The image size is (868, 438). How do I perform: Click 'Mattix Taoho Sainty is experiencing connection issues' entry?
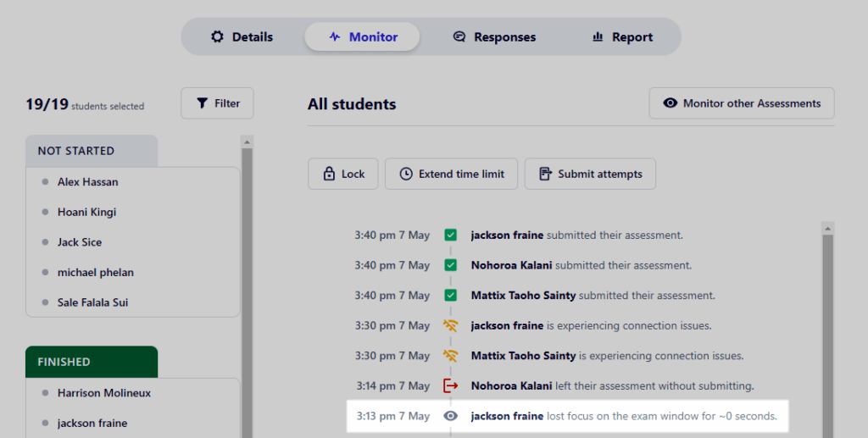pos(607,356)
